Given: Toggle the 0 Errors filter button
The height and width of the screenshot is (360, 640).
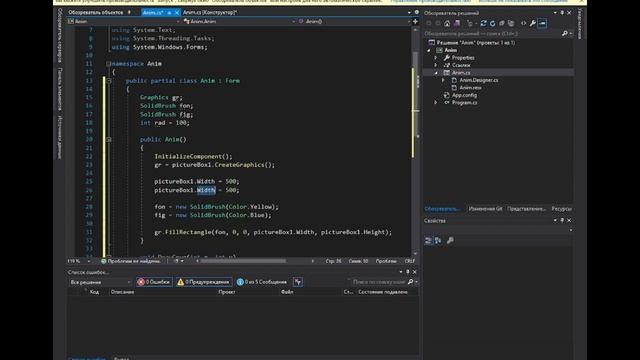Looking at the screenshot, I should [x=153, y=282].
